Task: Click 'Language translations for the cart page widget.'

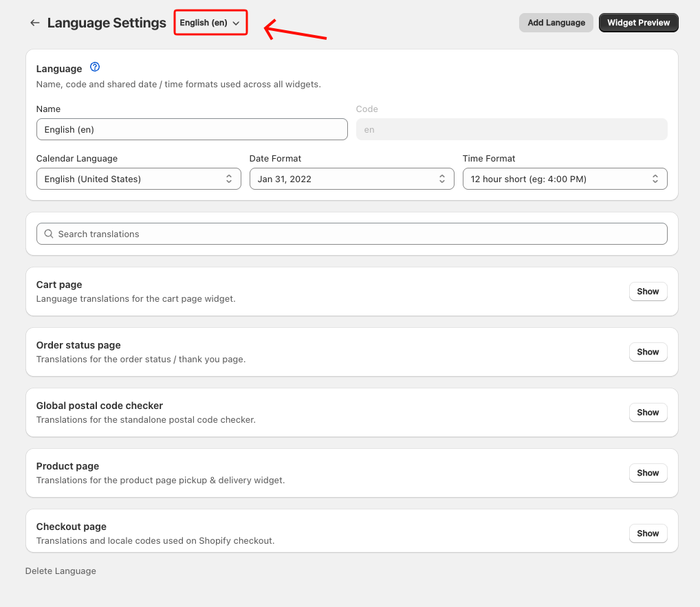Action: 135,298
